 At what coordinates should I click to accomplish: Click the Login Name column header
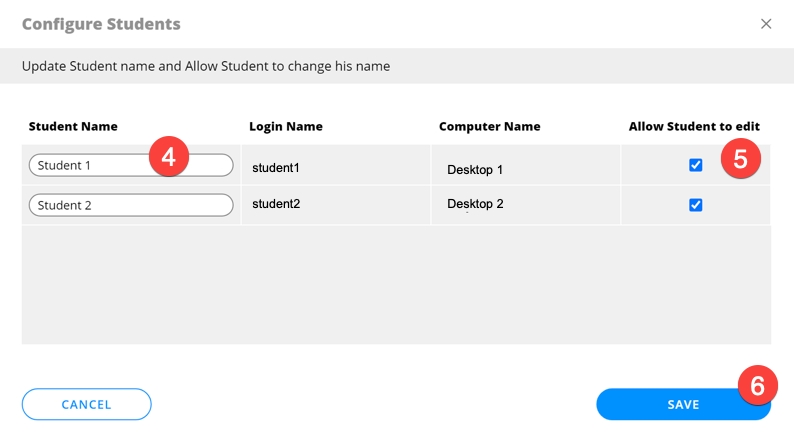286,127
